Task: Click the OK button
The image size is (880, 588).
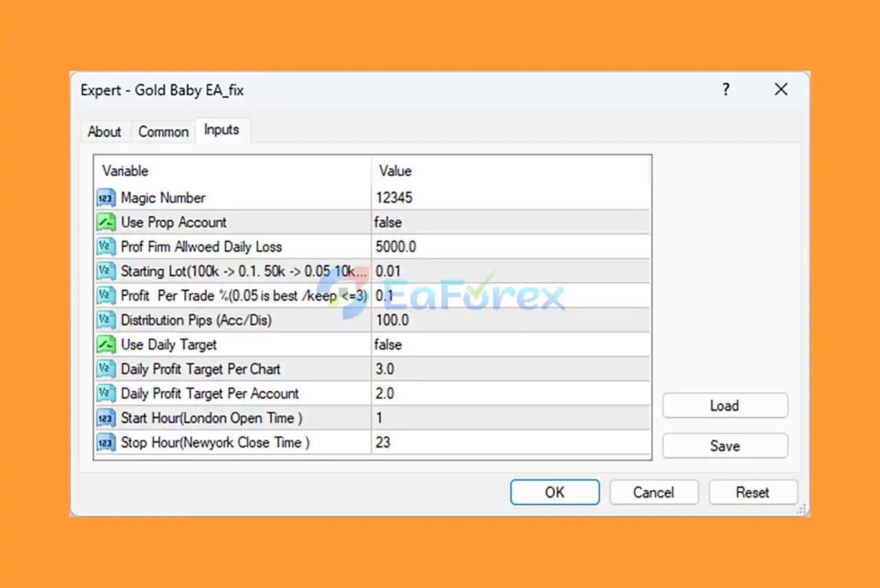Action: [x=555, y=493]
